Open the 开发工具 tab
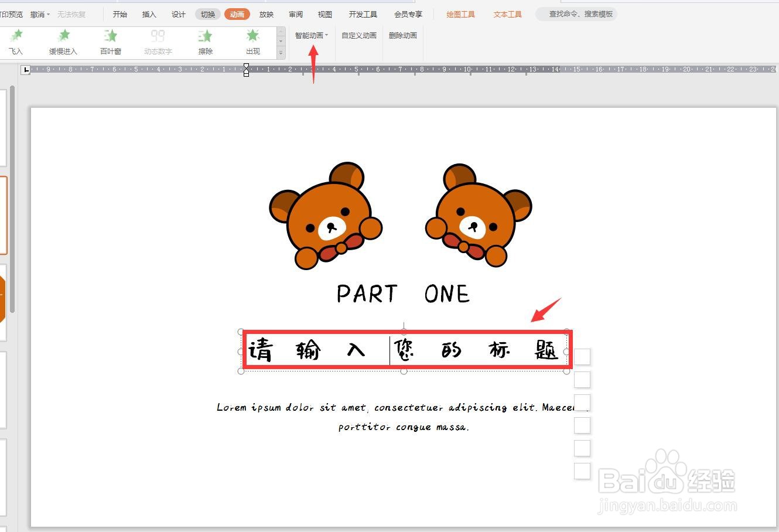779x532 pixels. pyautogui.click(x=363, y=14)
